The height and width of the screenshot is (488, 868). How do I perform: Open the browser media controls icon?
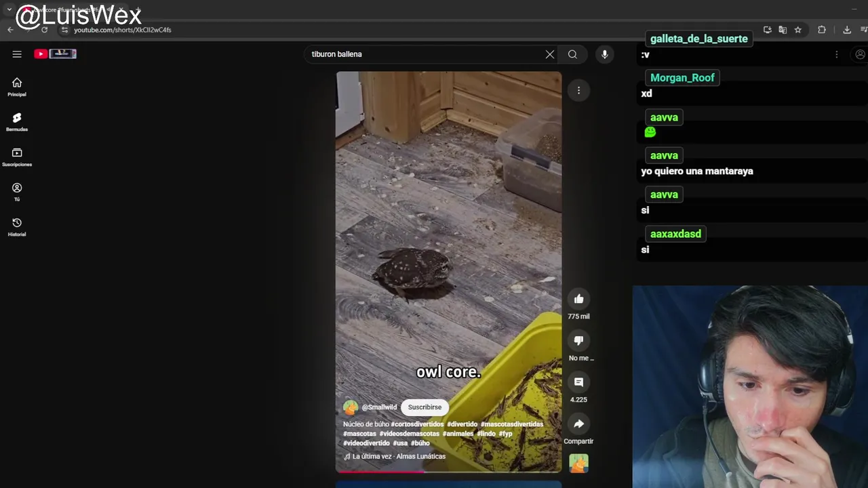click(x=864, y=30)
